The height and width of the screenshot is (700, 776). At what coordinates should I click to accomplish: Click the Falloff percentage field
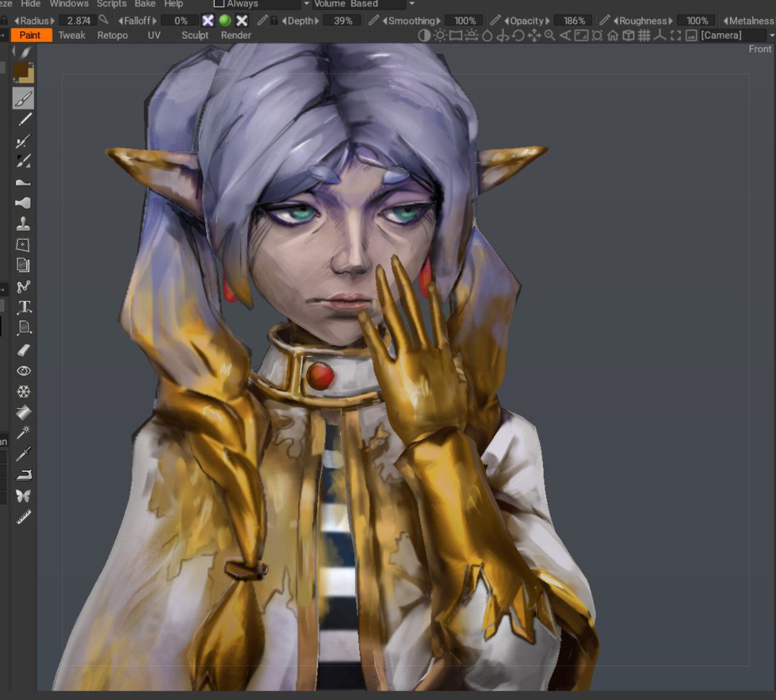click(180, 21)
